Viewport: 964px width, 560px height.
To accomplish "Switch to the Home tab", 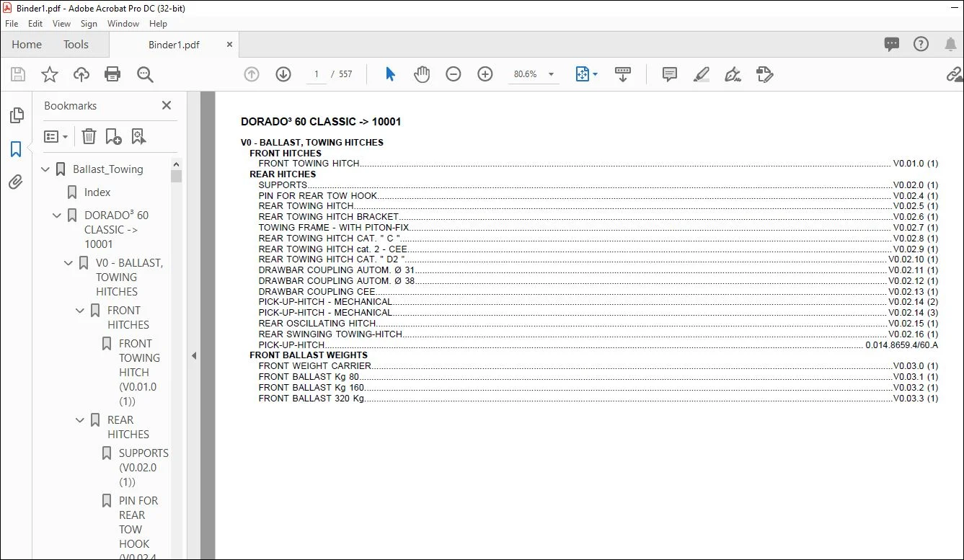I will coord(27,45).
